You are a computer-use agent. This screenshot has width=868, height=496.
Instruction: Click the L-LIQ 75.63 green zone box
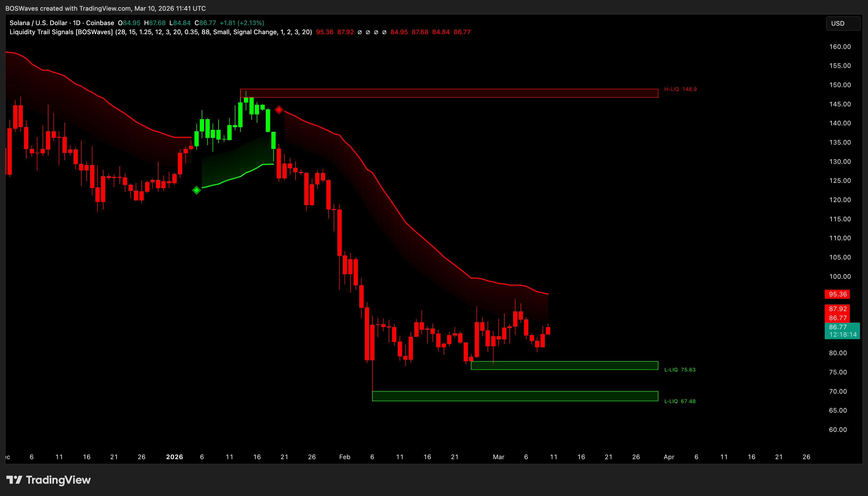(564, 366)
